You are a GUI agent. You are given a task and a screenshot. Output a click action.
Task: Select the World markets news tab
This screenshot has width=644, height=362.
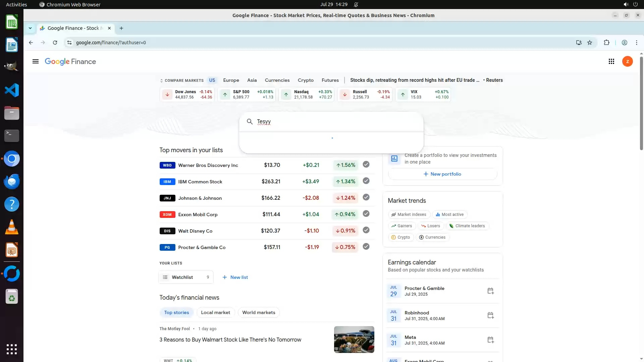tap(259, 312)
